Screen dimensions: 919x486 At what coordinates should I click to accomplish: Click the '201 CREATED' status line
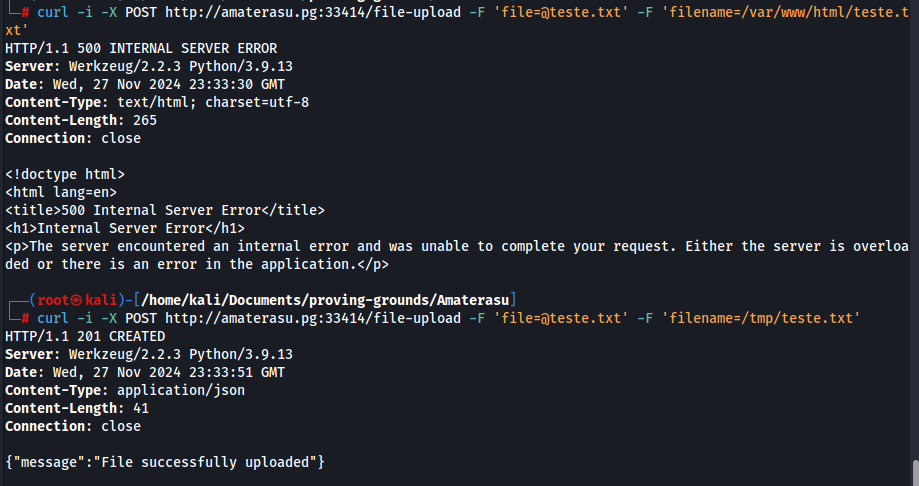85,336
